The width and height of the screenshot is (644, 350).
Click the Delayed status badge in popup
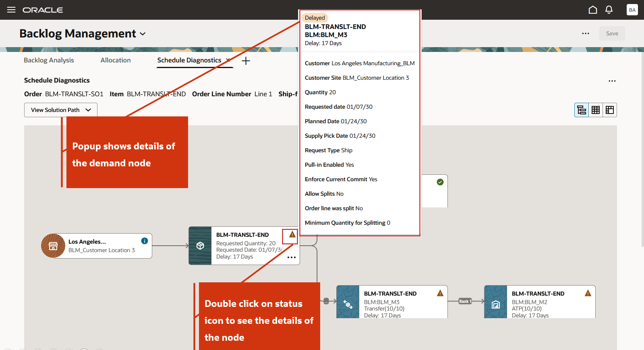coord(315,18)
